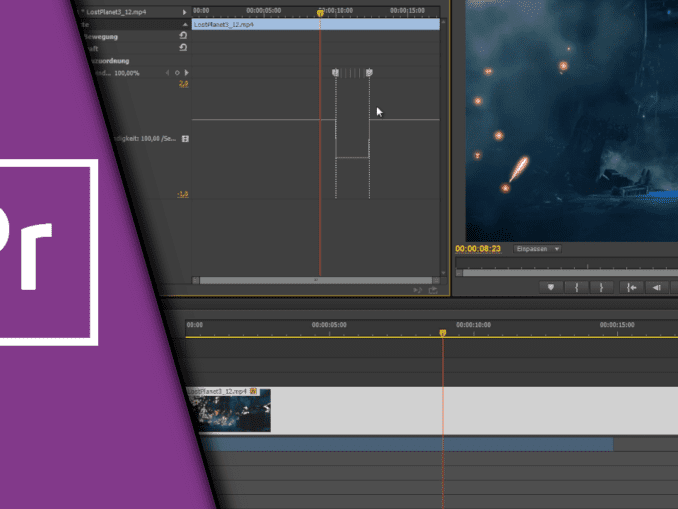This screenshot has width=678, height=509.
Task: Click Effect Controls playhead marker
Action: tap(320, 13)
